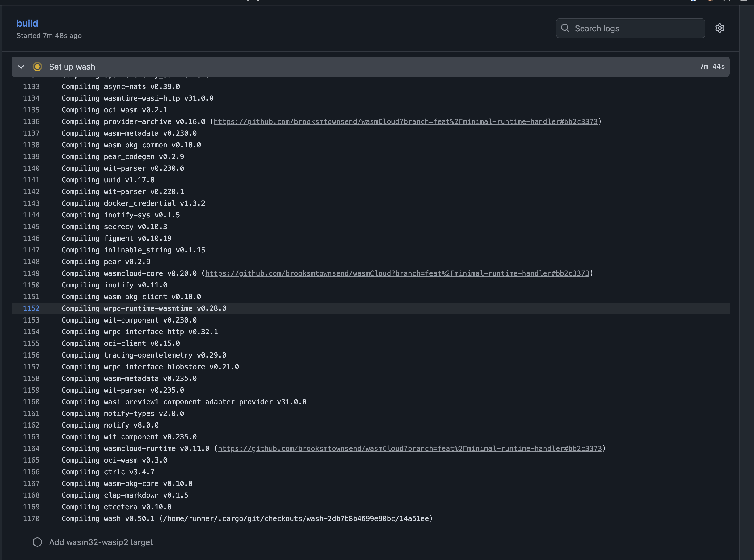
Task: Click the duration label 7m 44s
Action: [x=712, y=67]
